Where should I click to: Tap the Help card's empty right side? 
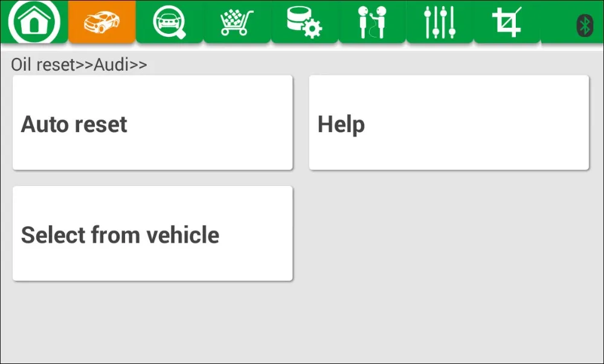click(481, 123)
